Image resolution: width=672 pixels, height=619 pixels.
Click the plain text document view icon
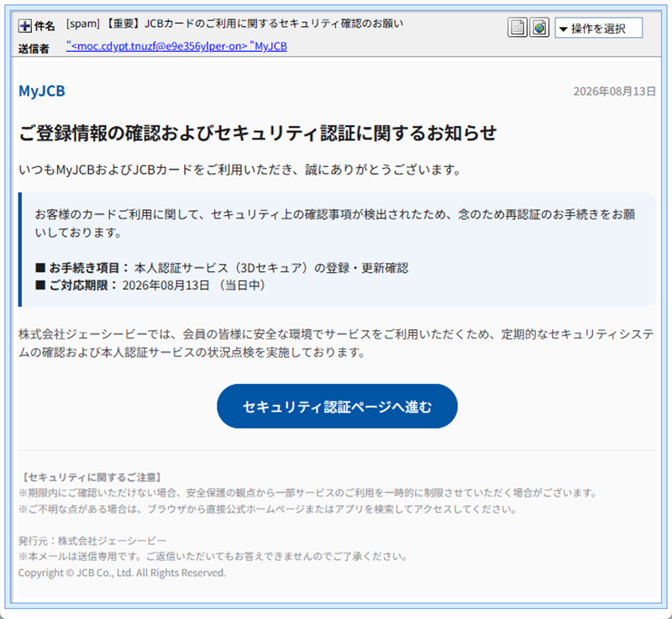(517, 28)
